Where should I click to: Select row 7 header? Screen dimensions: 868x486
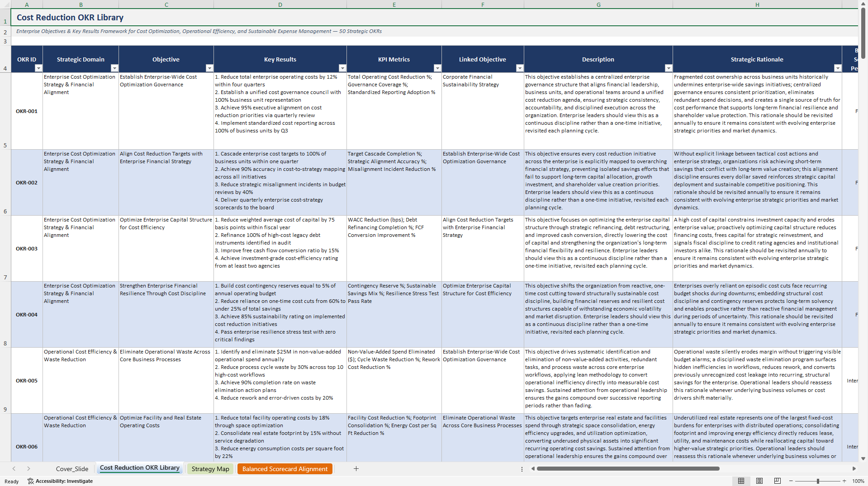5,248
